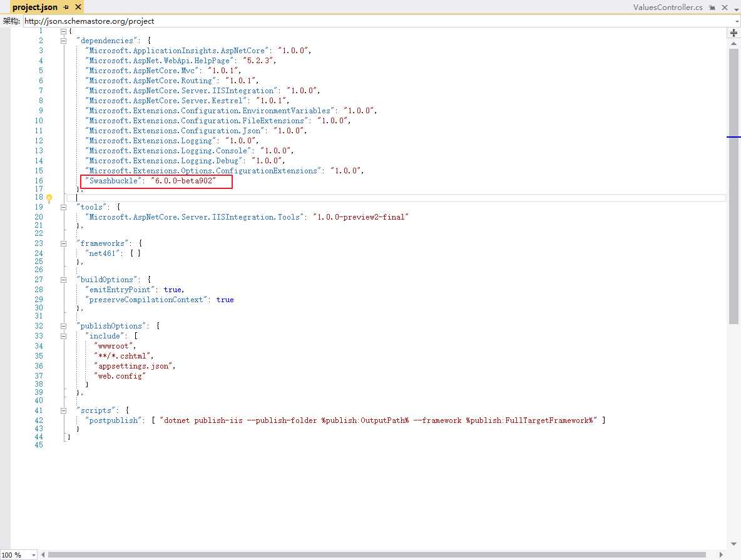This screenshot has height=560, width=741.
Task: Click the "1.0.0-preview2-final" value
Action: pyautogui.click(x=360, y=217)
